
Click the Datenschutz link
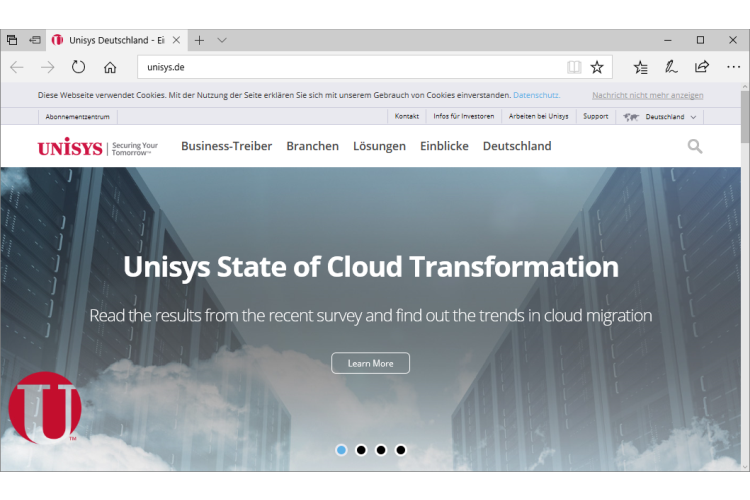point(536,95)
